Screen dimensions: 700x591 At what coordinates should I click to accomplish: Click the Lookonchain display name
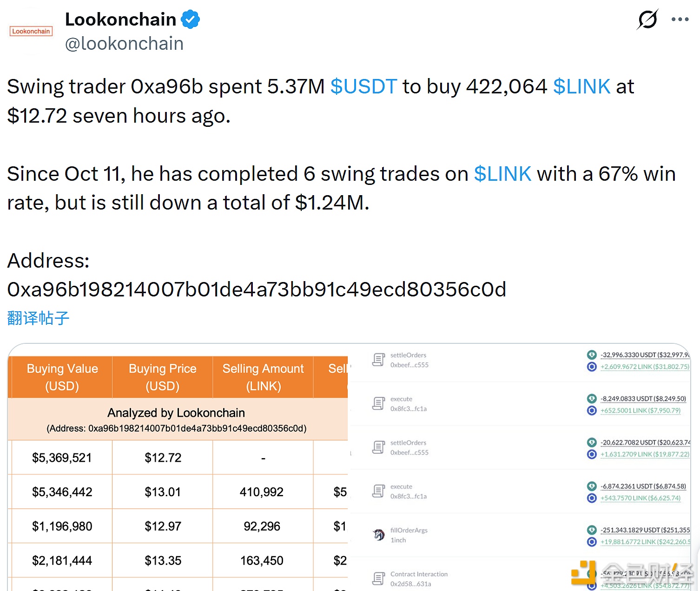[x=120, y=19]
